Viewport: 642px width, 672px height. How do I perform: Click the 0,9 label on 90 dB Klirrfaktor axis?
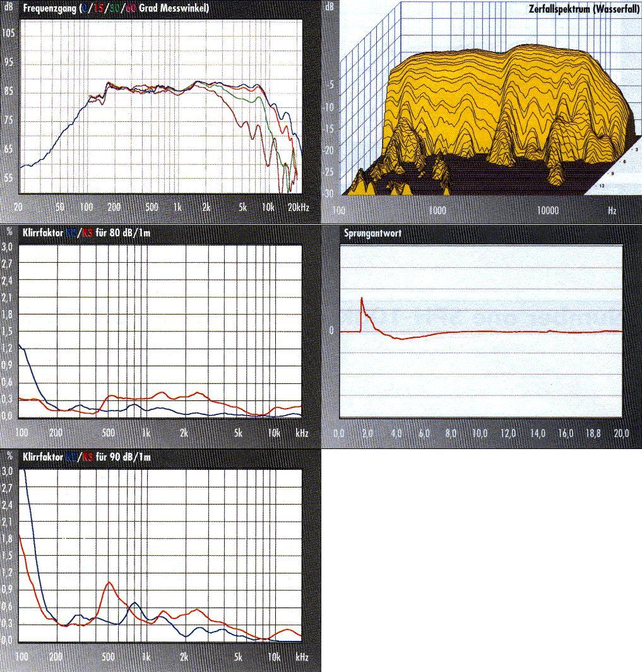pyautogui.click(x=8, y=590)
